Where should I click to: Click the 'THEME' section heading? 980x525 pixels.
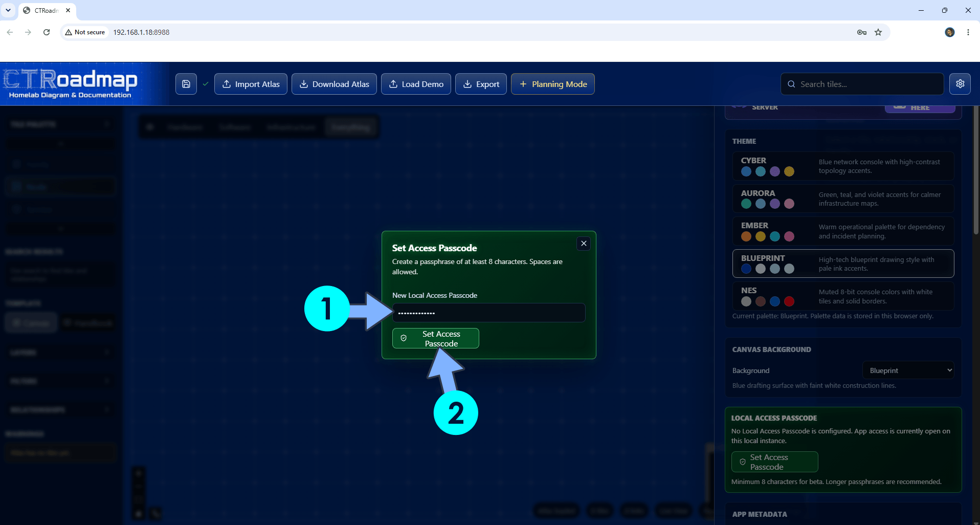(x=744, y=141)
